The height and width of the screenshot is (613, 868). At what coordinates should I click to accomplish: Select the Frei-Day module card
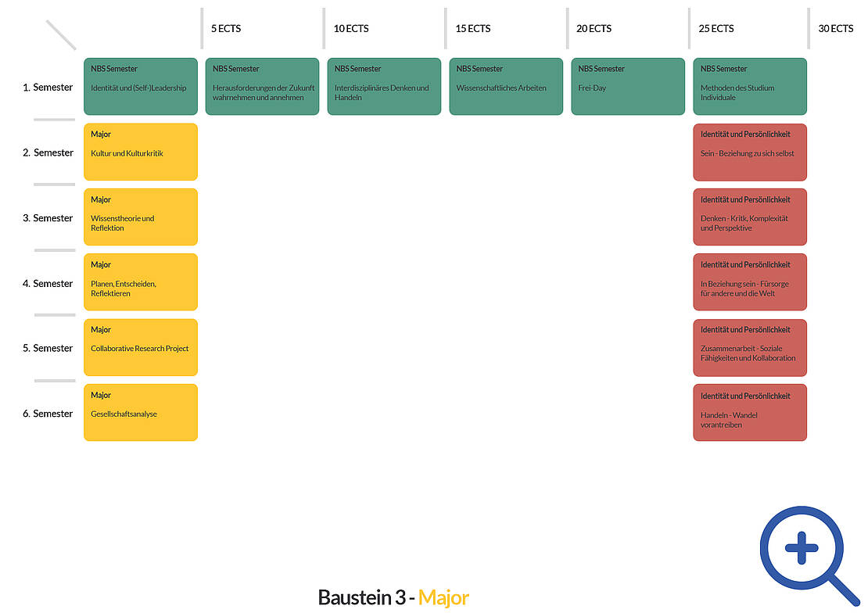[x=628, y=87]
